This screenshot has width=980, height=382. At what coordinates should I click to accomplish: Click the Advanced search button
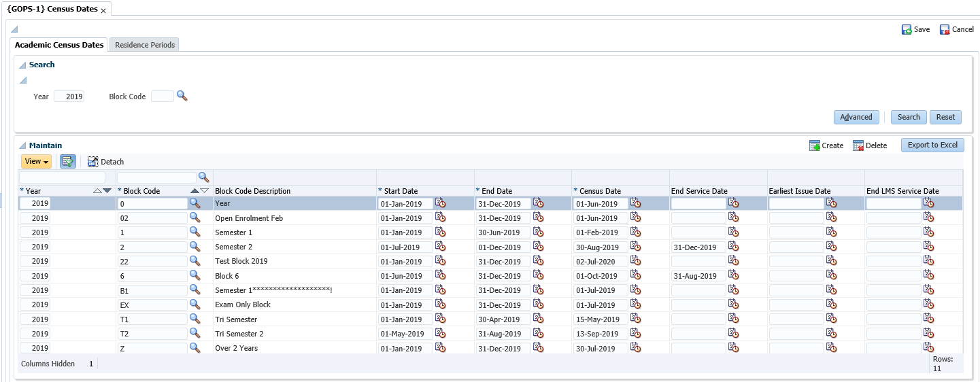click(856, 117)
